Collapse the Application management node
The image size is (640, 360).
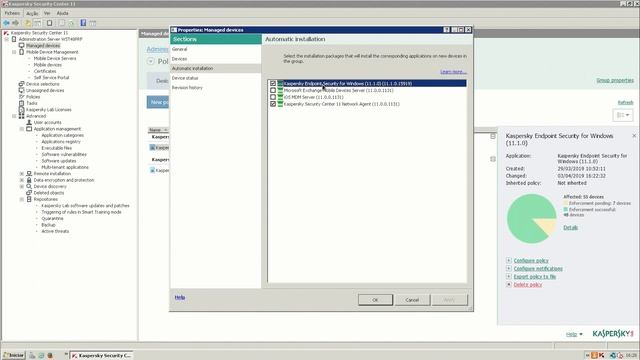pos(22,129)
